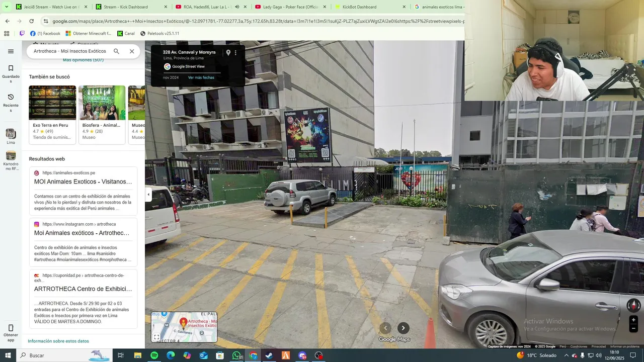Open Microsoft Edge from taskbar
Viewport: 644px width, 362px height.
coord(171,355)
